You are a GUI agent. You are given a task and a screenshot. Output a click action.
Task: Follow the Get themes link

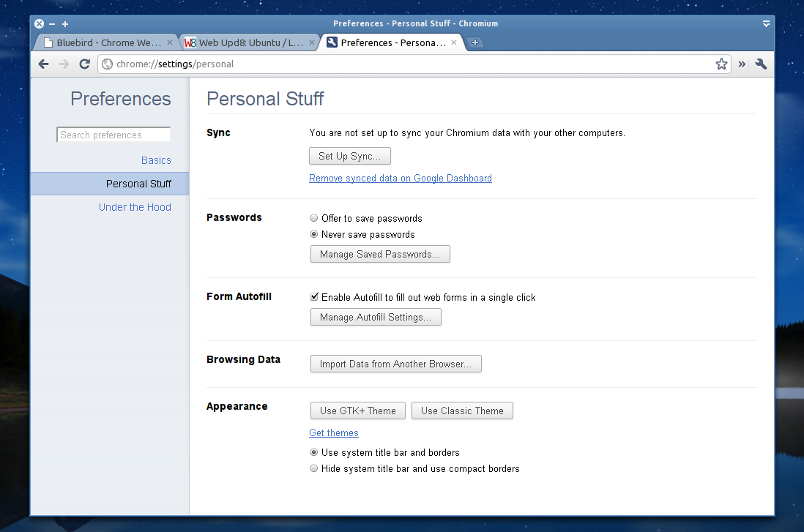(x=334, y=433)
